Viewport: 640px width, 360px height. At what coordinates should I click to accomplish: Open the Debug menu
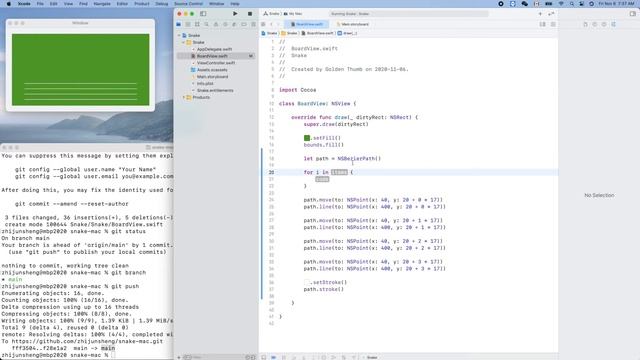[x=162, y=4]
